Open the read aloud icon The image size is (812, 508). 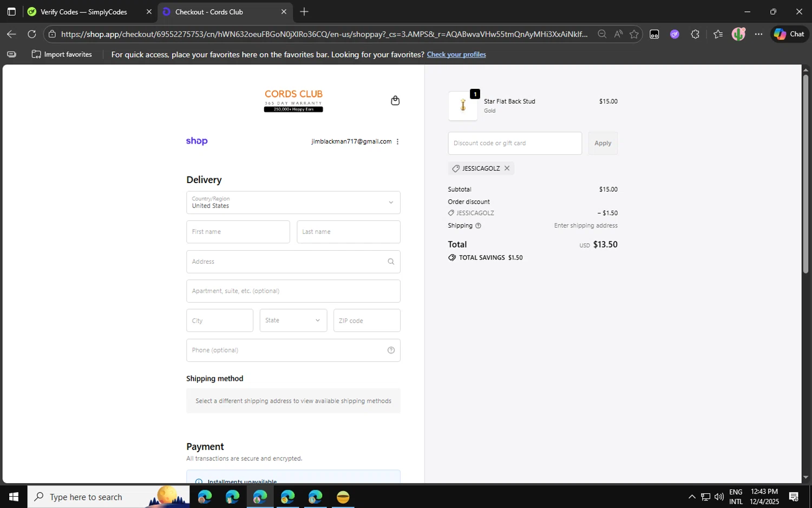(618, 34)
